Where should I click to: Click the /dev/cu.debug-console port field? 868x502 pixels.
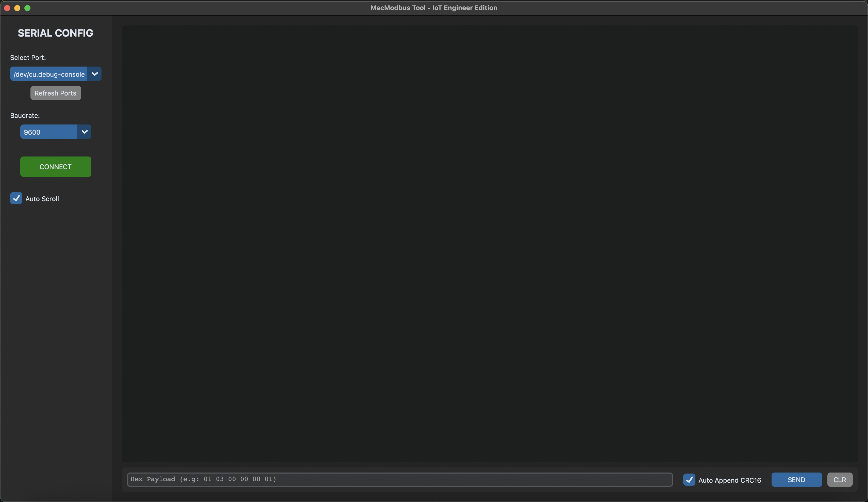tap(49, 74)
